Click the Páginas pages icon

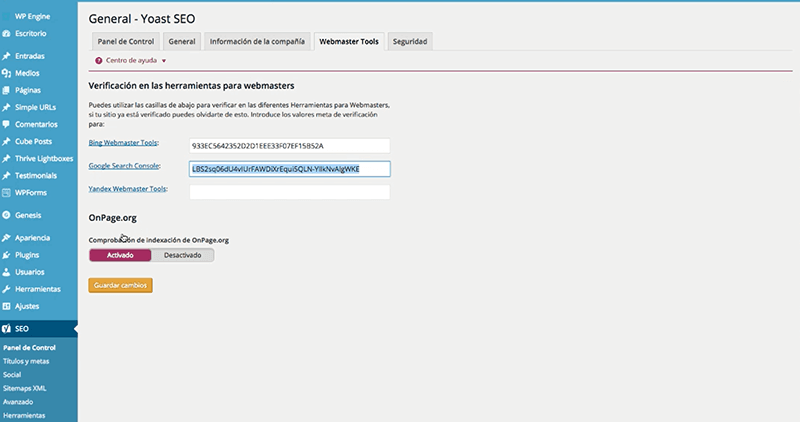point(6,90)
